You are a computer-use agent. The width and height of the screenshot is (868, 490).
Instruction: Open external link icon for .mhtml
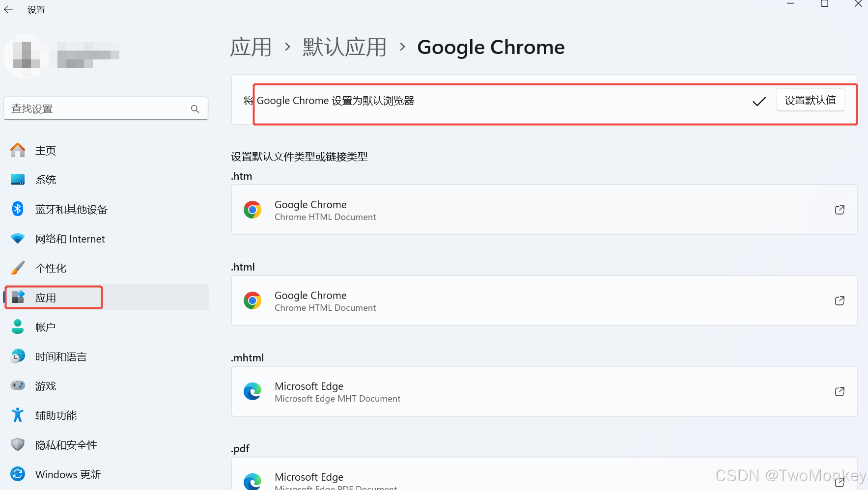[x=840, y=391]
